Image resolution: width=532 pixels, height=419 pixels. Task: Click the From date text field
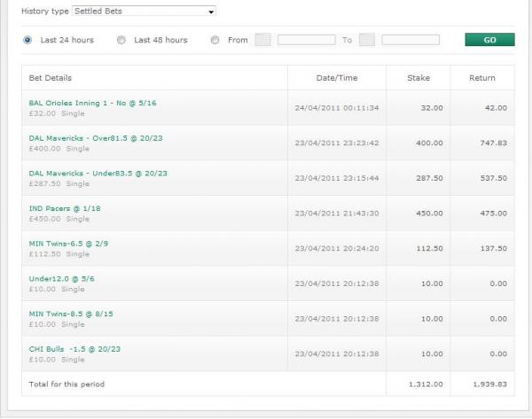click(306, 40)
